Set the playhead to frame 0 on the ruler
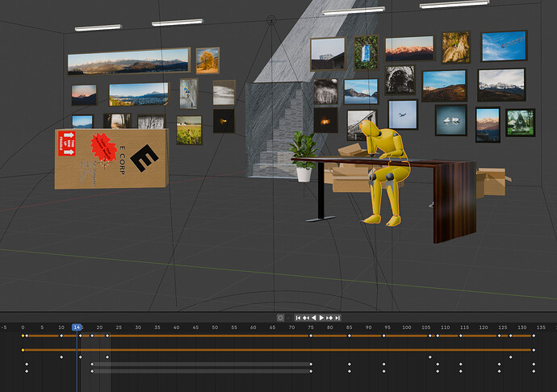The image size is (557, 392). tap(23, 327)
